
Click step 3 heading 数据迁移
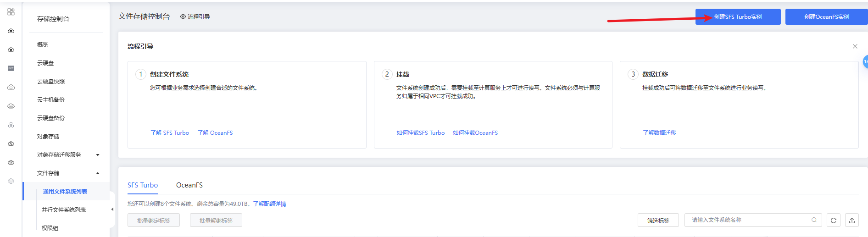tap(655, 74)
